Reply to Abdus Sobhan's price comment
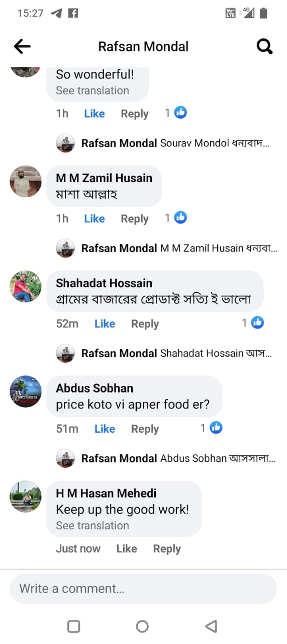287x644 pixels. [x=145, y=429]
